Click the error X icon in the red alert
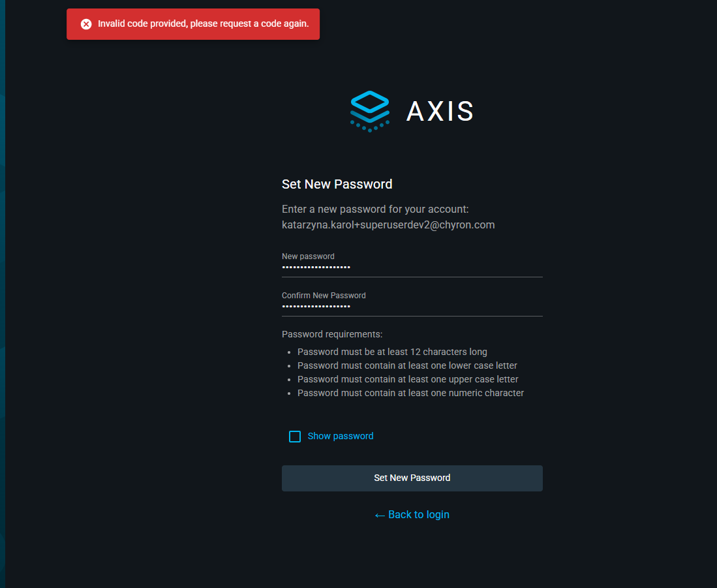The image size is (717, 588). [86, 24]
